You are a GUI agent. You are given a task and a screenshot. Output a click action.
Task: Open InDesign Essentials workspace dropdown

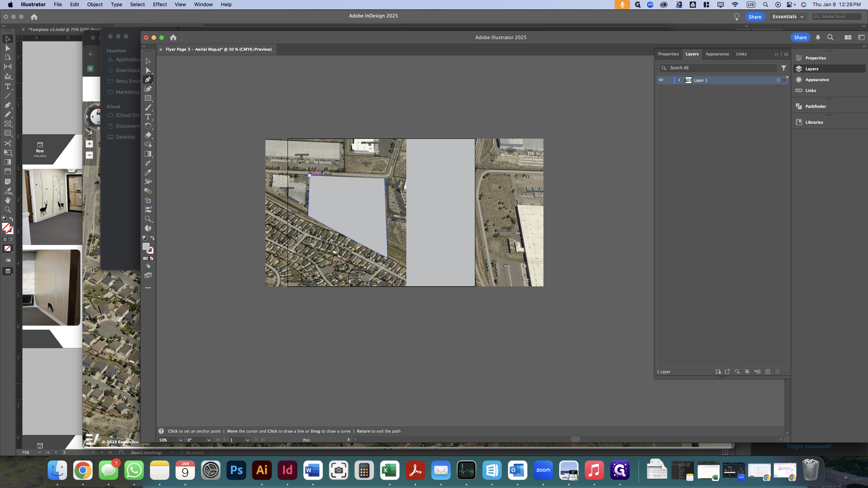pyautogui.click(x=788, y=16)
